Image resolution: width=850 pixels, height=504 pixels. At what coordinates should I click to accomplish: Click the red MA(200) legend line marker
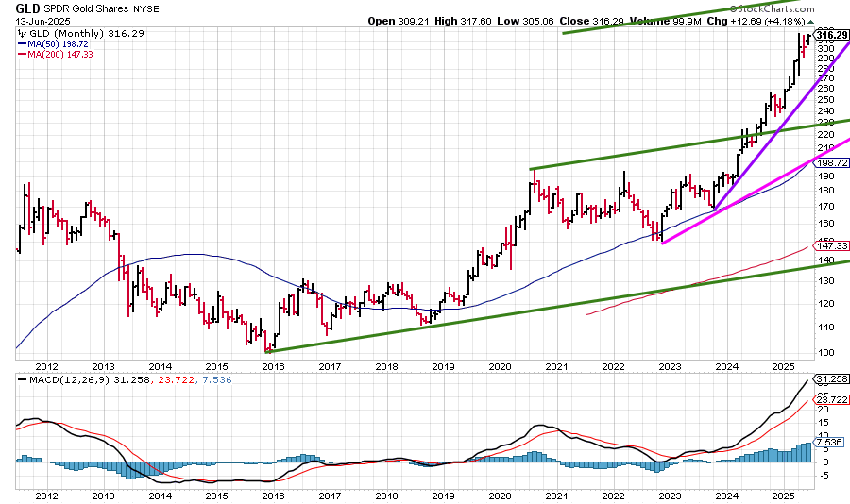pos(23,54)
